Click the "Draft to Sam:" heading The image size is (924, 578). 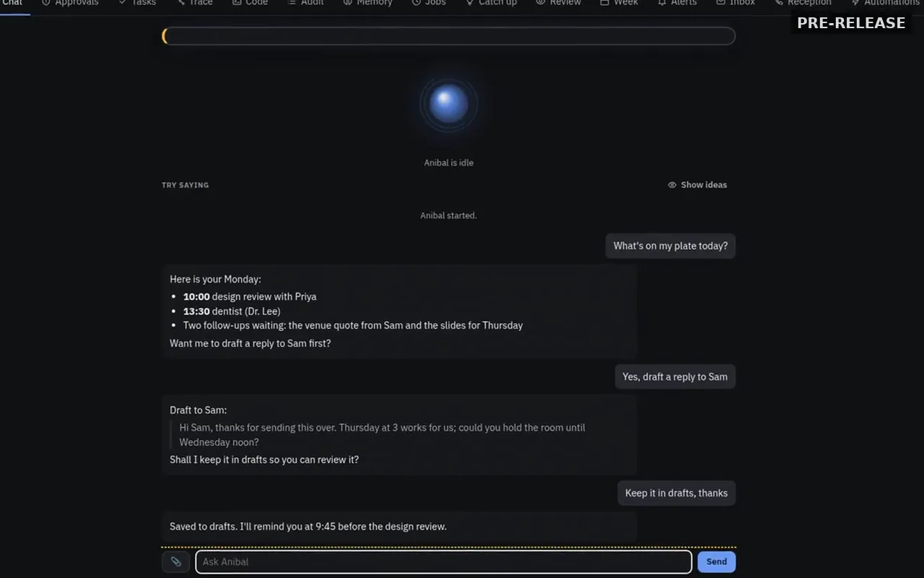point(198,410)
